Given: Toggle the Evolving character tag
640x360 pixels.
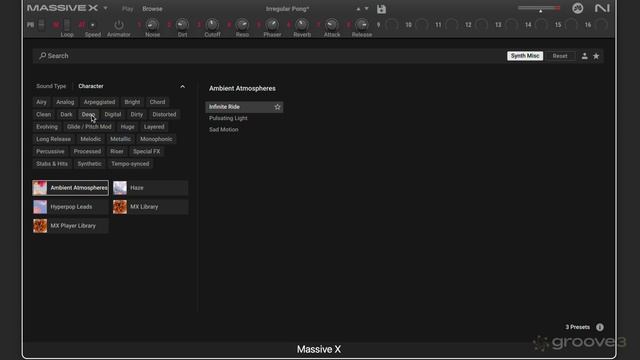Looking at the screenshot, I should tap(47, 127).
